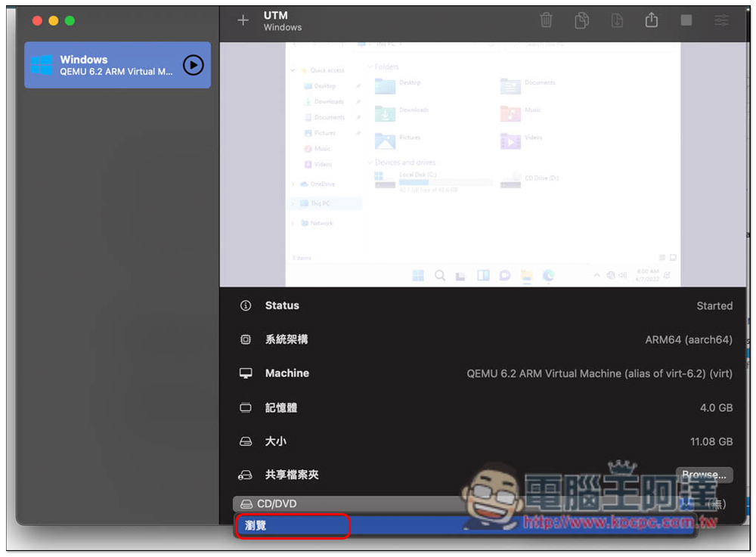This screenshot has width=756, height=557.
Task: Click the VM screen preview thumbnail
Action: tap(482, 164)
